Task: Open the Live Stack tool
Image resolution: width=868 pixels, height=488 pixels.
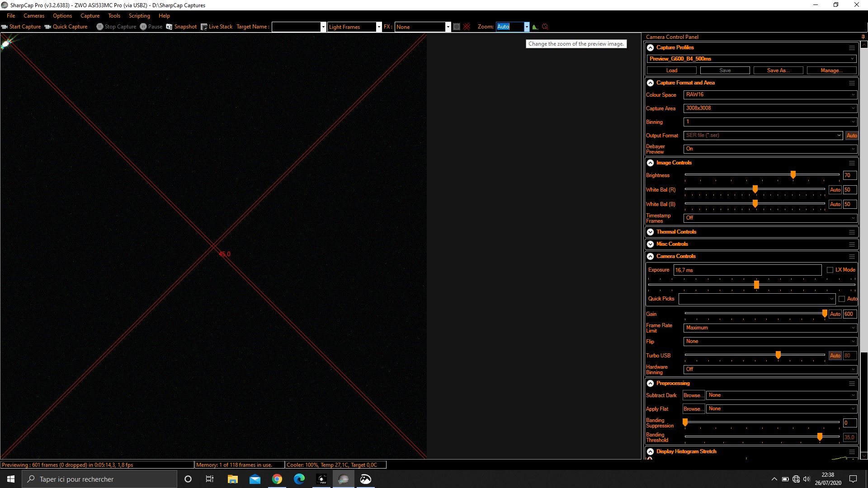Action: [x=217, y=27]
